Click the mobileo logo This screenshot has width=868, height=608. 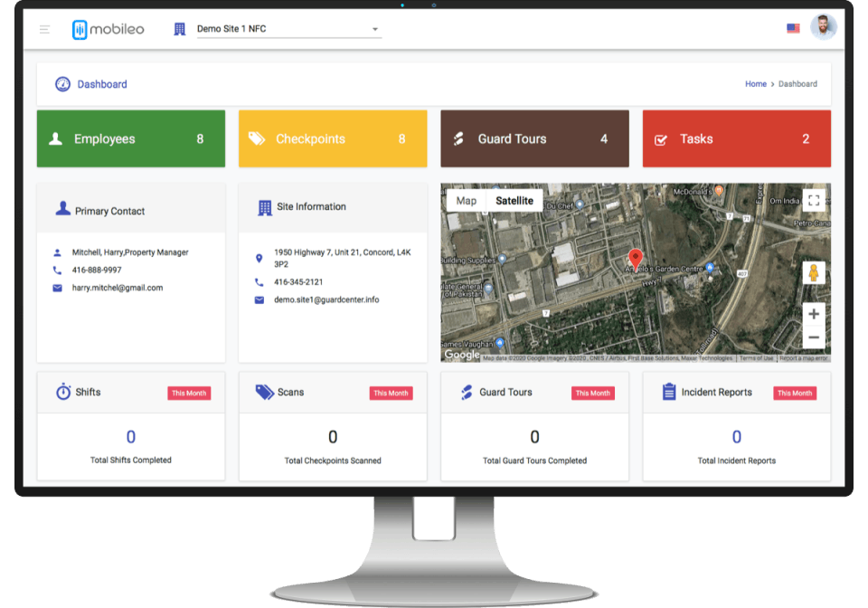tap(108, 29)
